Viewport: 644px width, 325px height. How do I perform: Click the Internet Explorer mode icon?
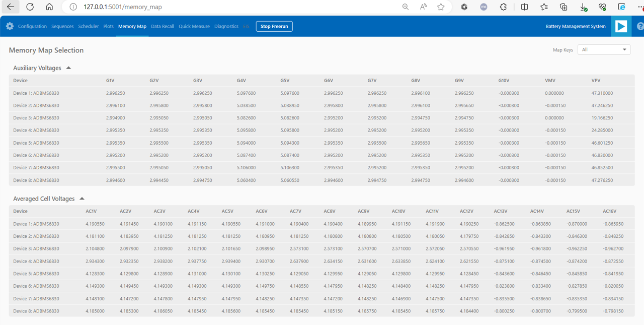click(622, 8)
